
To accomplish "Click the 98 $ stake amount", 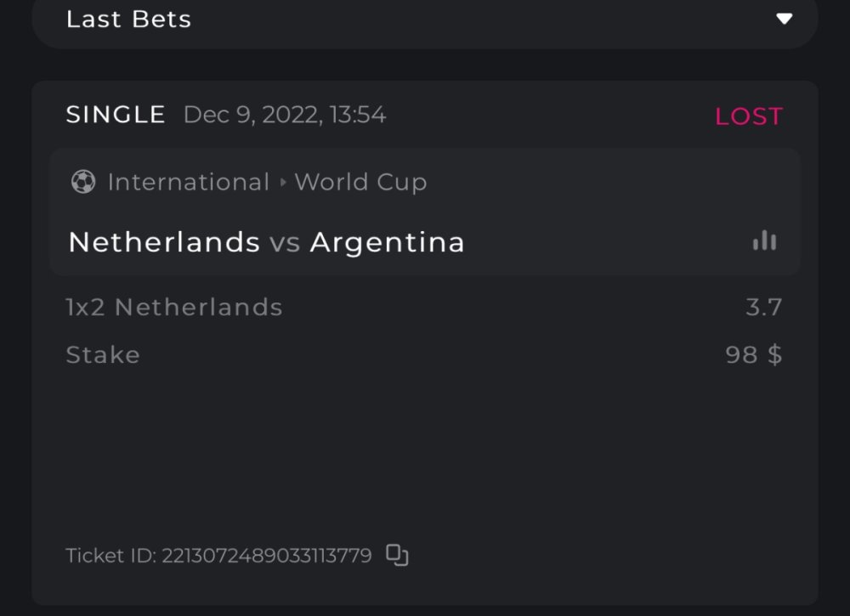I will 753,354.
